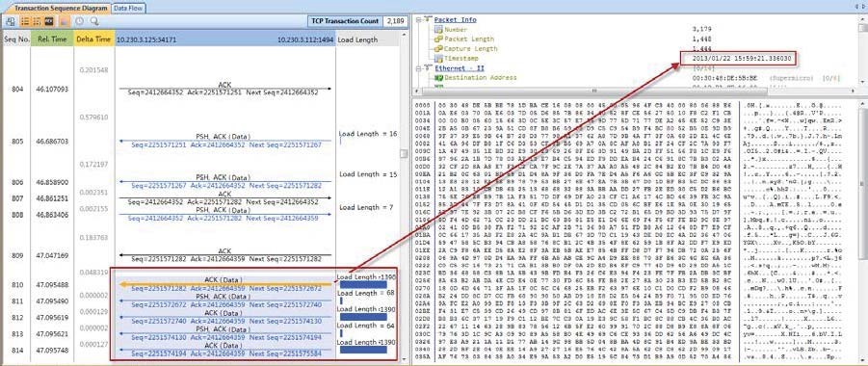Click the blue load length bar for row 810
Image resolution: width=868 pixels, height=366 pixels.
[x=363, y=284]
